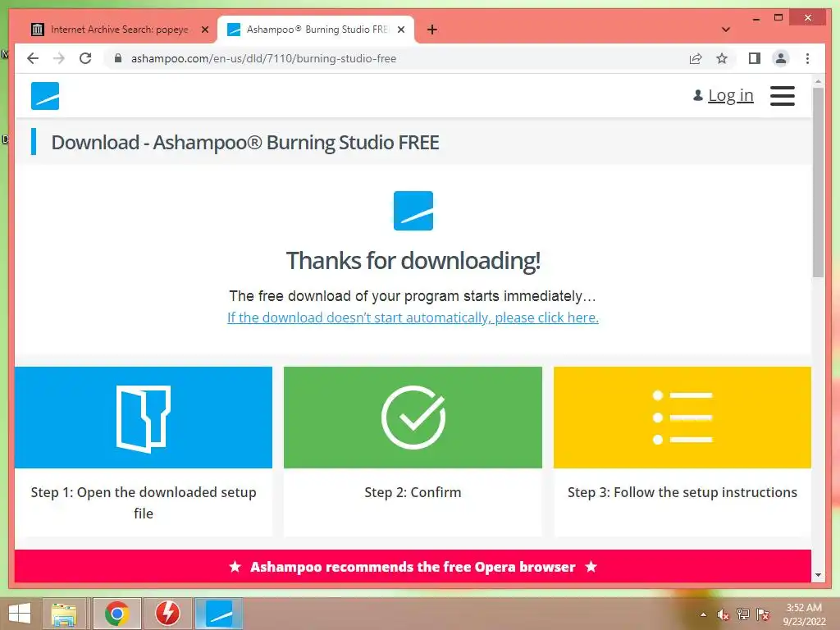Bookmark this page with the star icon
Viewport: 840px width, 630px height.
pos(722,58)
